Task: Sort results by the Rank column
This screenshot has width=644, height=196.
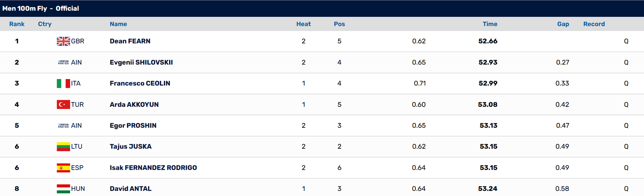Action: click(17, 24)
